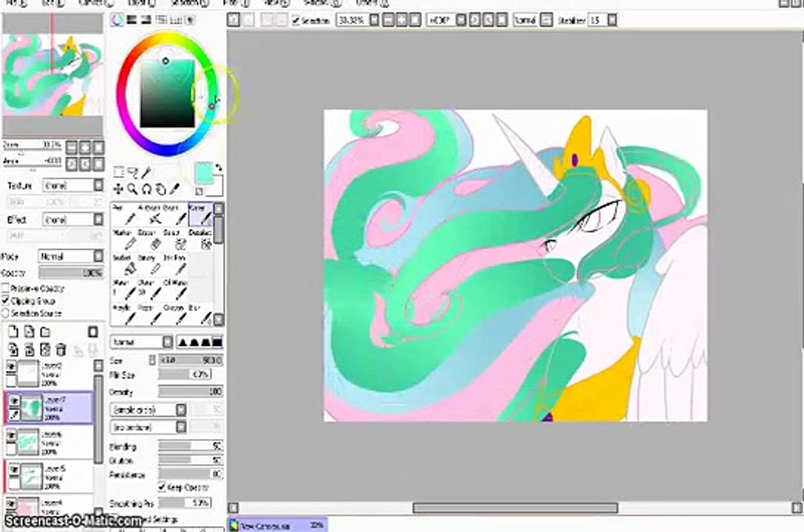
Task: Click the navigator zoom in plus button
Action: click(85, 148)
